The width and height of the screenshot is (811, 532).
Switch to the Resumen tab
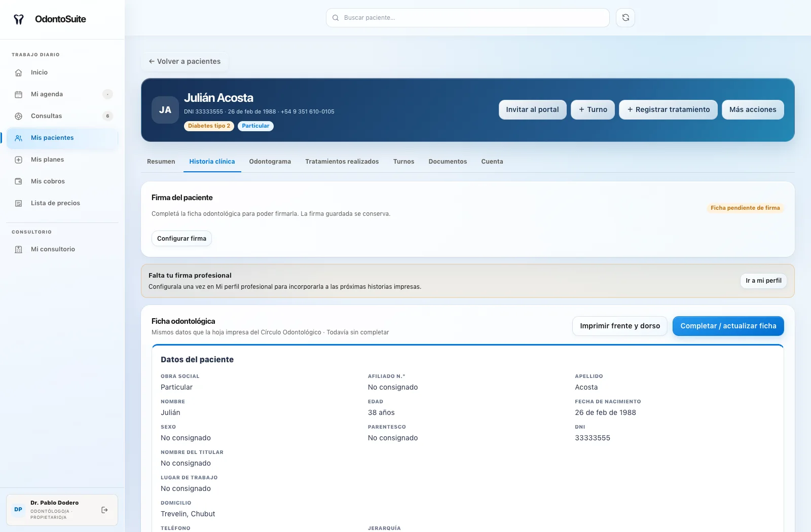[x=161, y=162]
